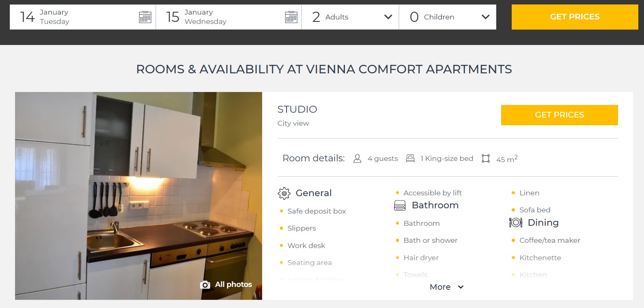Viewport: 644px width, 308px height.
Task: Click the General gear icon
Action: click(284, 193)
